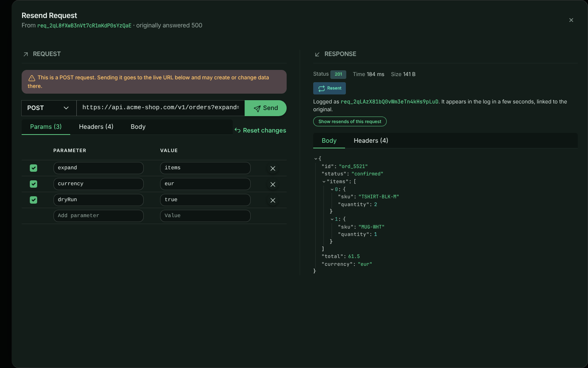Edit the request URL field
The width and height of the screenshot is (588, 368).
coord(160,108)
